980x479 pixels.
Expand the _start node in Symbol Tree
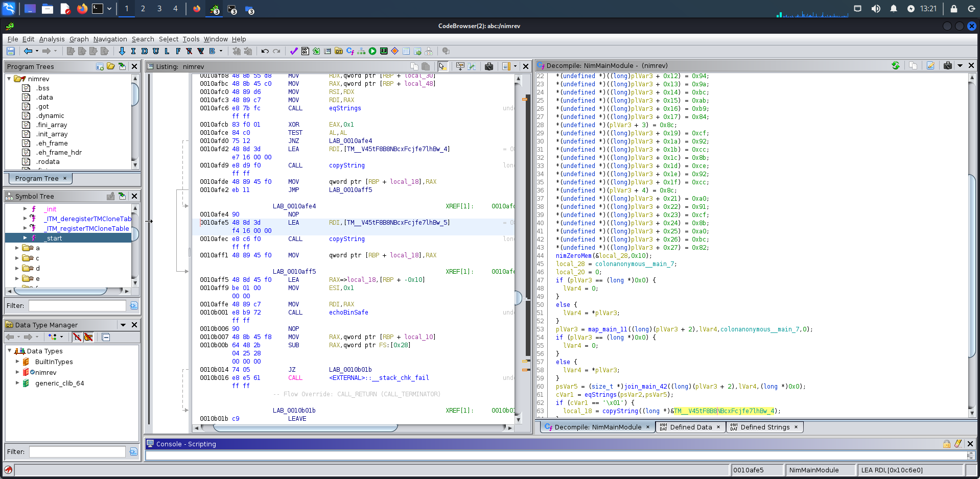click(x=25, y=237)
